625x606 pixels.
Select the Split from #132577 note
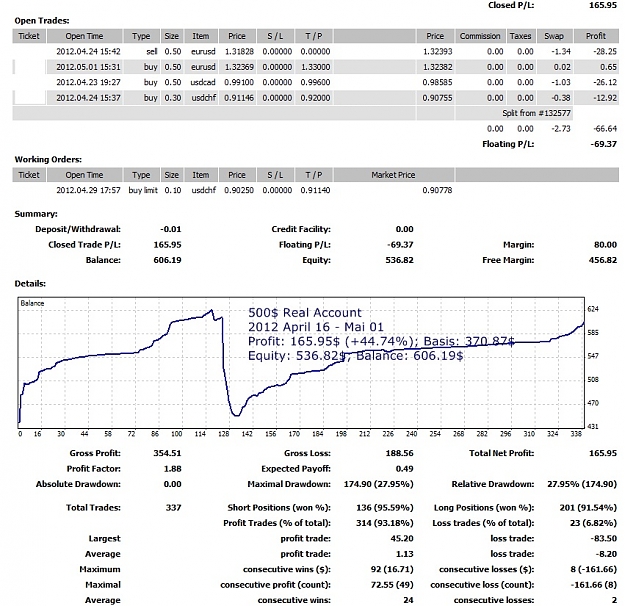point(536,113)
